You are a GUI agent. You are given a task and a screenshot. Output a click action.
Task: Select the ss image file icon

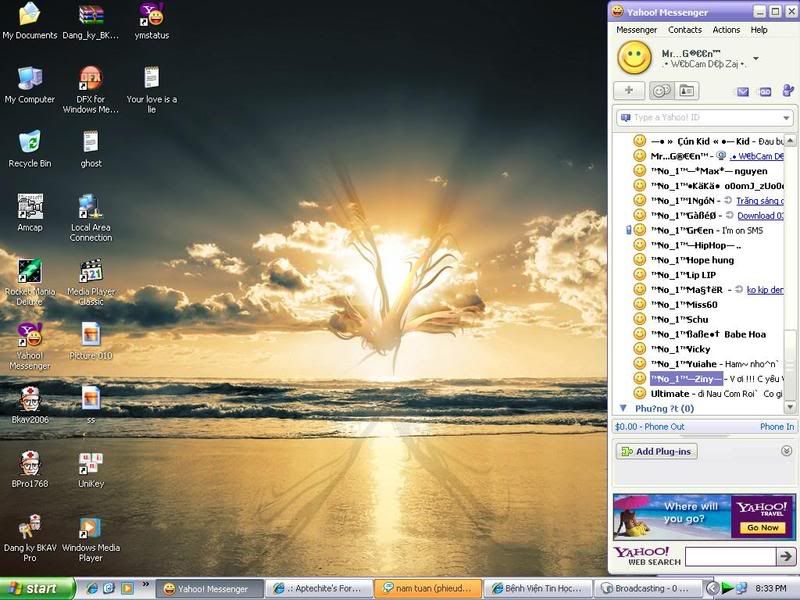(91, 405)
